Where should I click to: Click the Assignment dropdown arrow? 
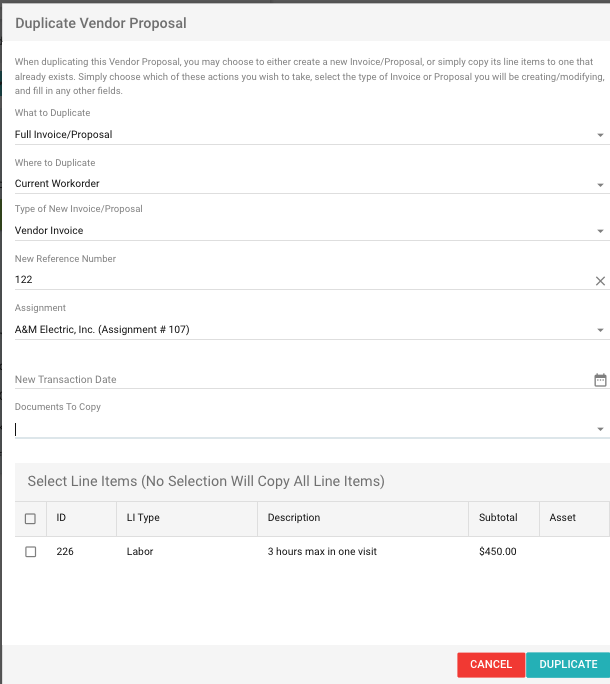(x=600, y=330)
